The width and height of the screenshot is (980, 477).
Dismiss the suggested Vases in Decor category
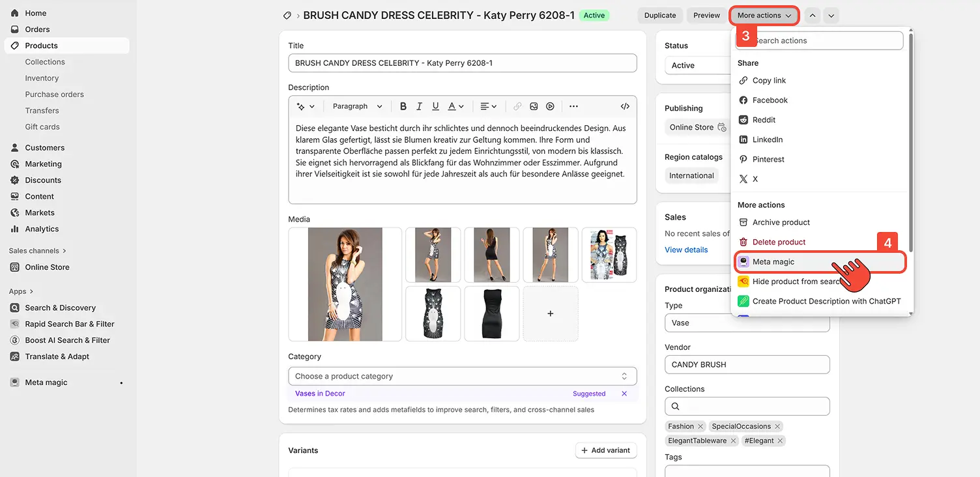coord(624,394)
